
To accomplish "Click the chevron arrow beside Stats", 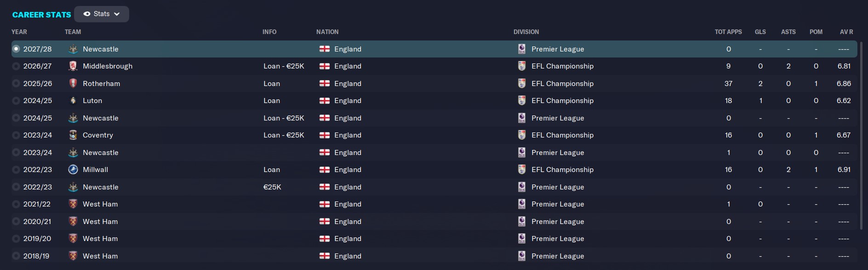I will 117,14.
